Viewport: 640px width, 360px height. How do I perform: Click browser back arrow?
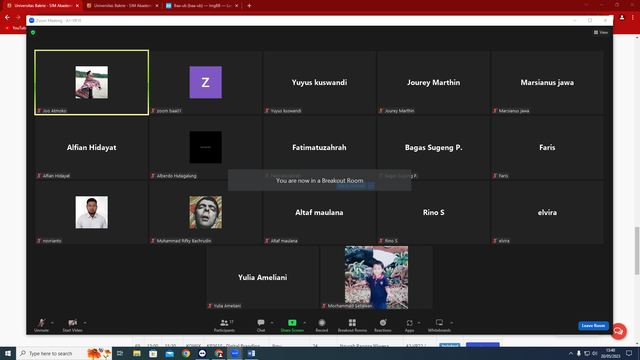tap(7, 18)
